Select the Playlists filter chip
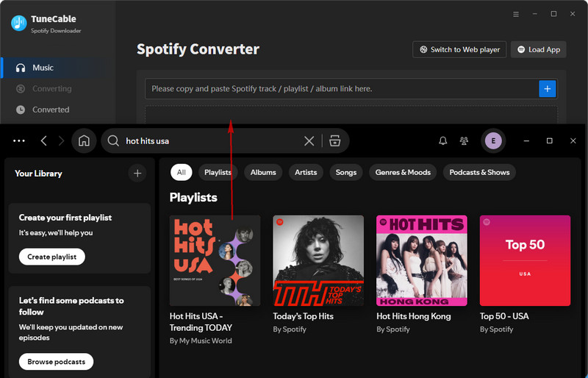Screen dimensions: 588x378 click(x=218, y=172)
